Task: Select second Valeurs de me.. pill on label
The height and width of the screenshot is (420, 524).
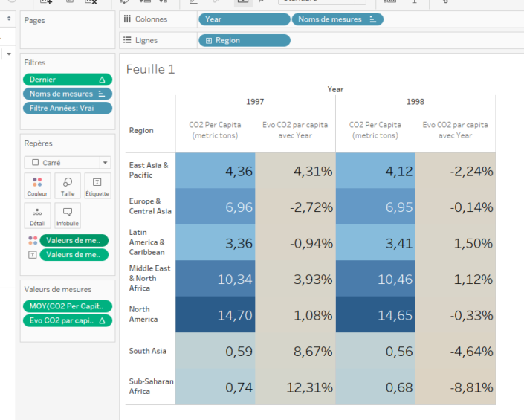Action: 74,255
